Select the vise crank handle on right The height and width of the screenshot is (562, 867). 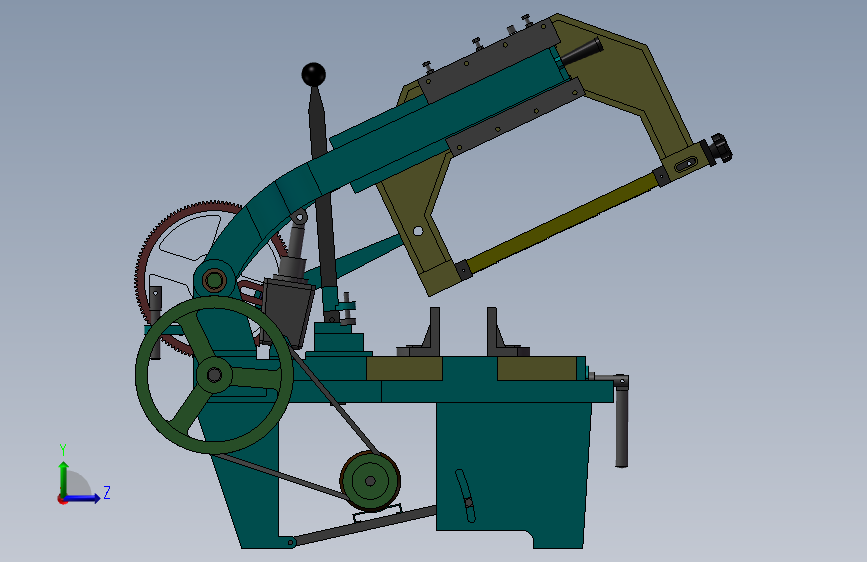click(621, 420)
